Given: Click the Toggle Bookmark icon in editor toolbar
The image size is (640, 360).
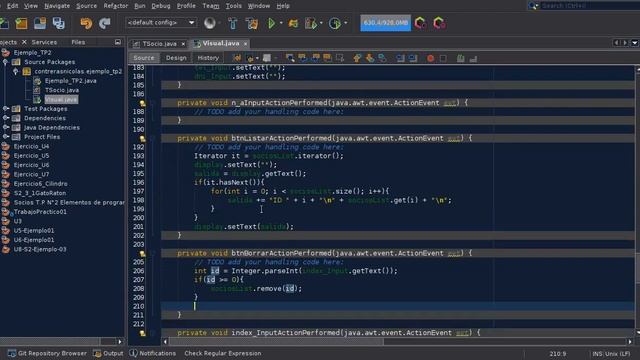Looking at the screenshot, I should pyautogui.click(x=382, y=58).
